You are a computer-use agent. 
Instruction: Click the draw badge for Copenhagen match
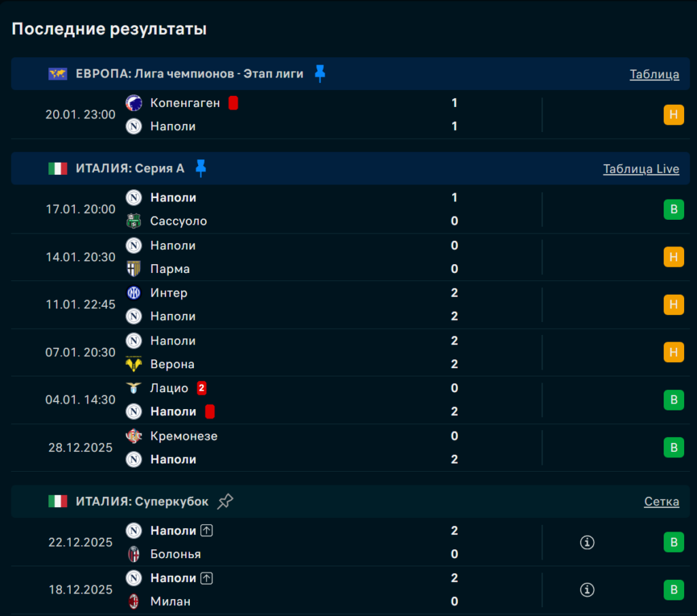673,114
